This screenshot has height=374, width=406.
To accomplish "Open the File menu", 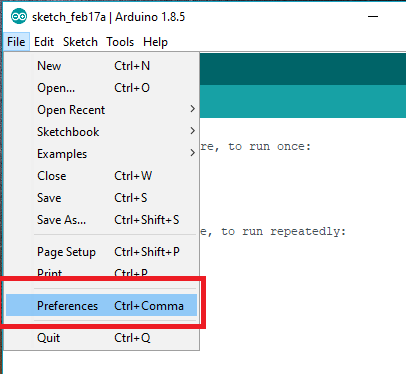I will [x=16, y=42].
